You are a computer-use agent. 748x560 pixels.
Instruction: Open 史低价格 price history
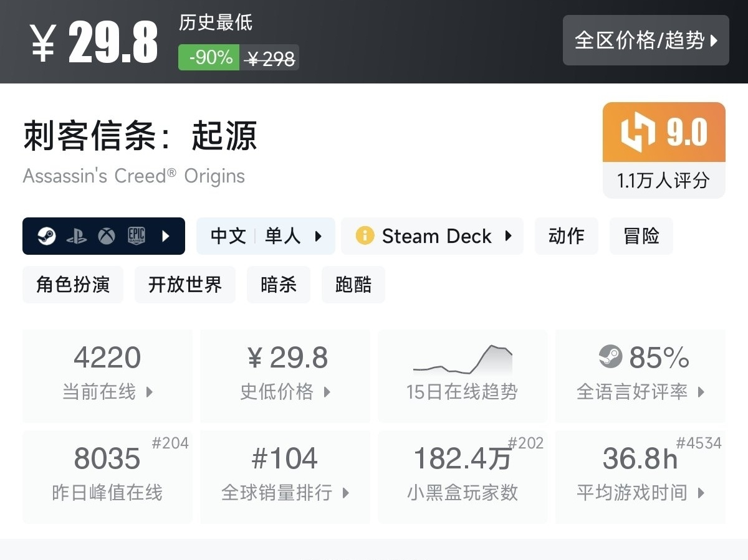pyautogui.click(x=285, y=375)
